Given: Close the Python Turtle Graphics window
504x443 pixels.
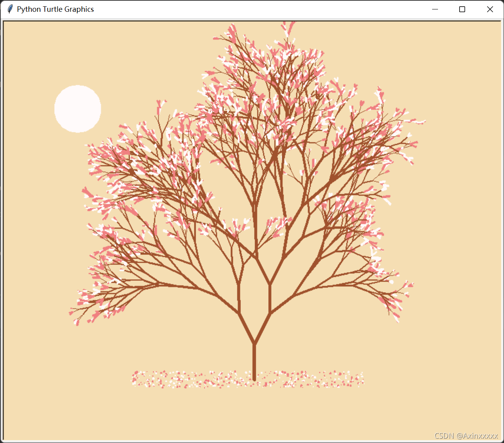Looking at the screenshot, I should coord(490,9).
